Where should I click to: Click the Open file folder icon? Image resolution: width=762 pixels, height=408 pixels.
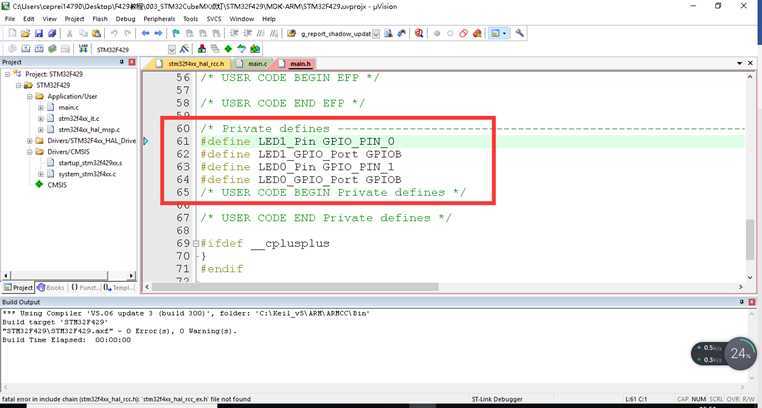tap(25, 34)
